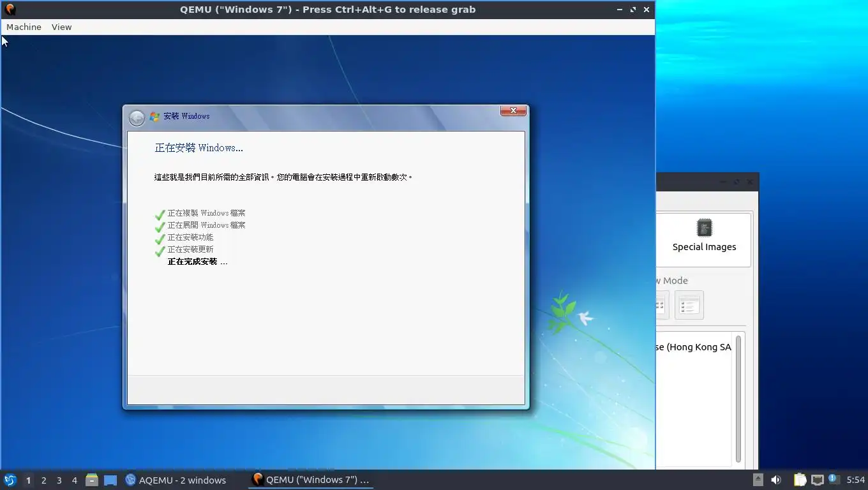
Task: Switch to workspace 4
Action: (x=74, y=480)
